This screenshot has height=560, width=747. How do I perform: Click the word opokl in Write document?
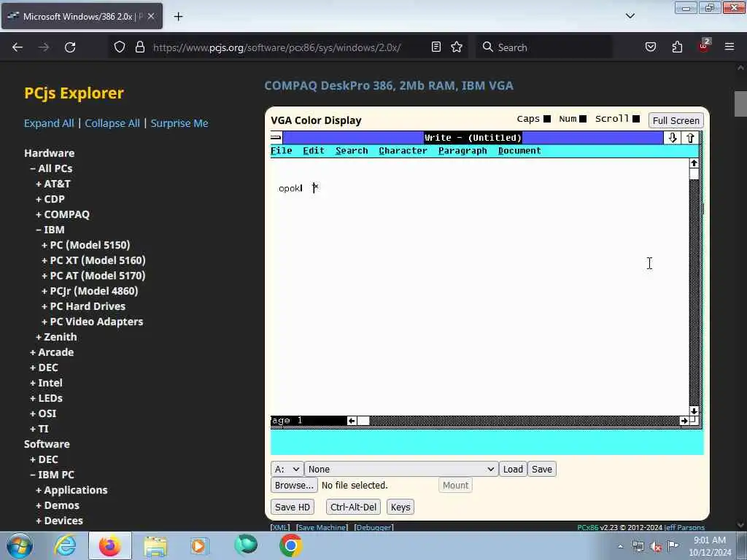pyautogui.click(x=290, y=188)
